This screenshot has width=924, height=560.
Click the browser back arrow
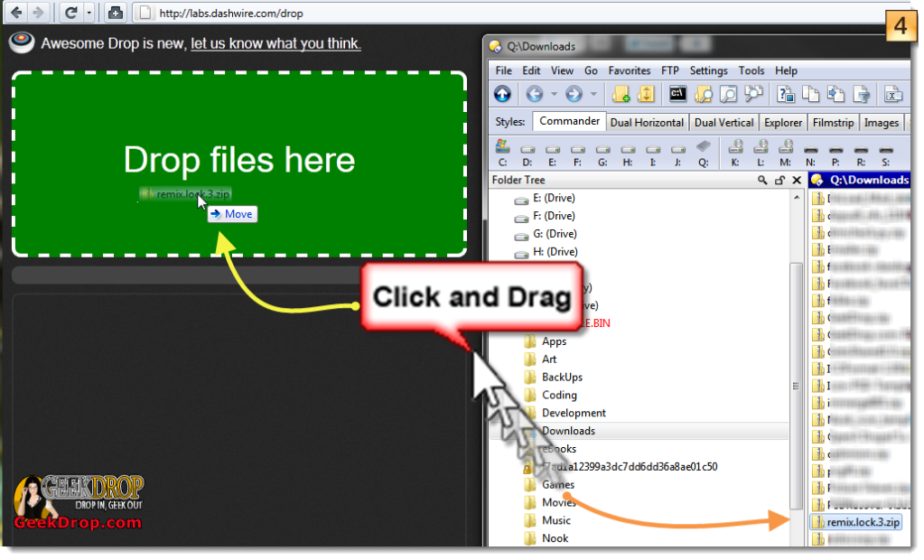coord(16,13)
